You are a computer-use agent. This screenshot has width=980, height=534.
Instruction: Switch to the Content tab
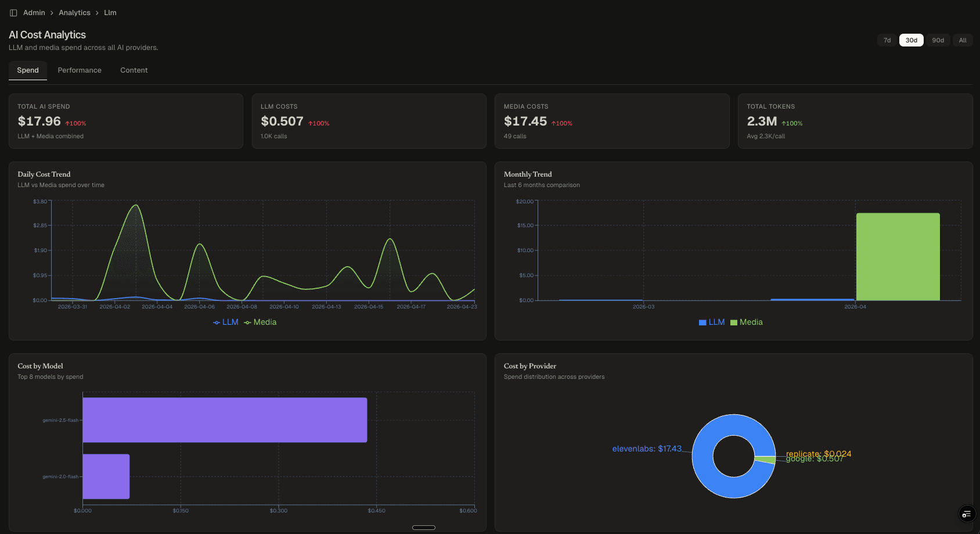pyautogui.click(x=134, y=70)
